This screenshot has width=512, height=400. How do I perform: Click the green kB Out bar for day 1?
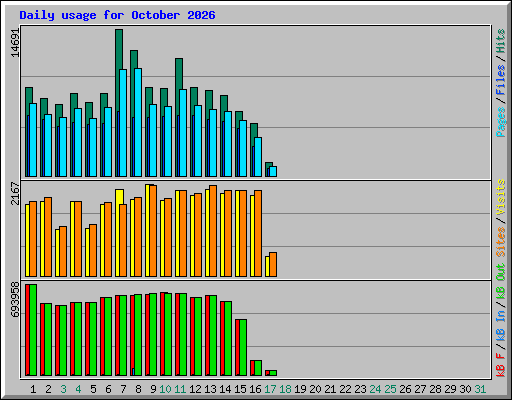pyautogui.click(x=33, y=330)
